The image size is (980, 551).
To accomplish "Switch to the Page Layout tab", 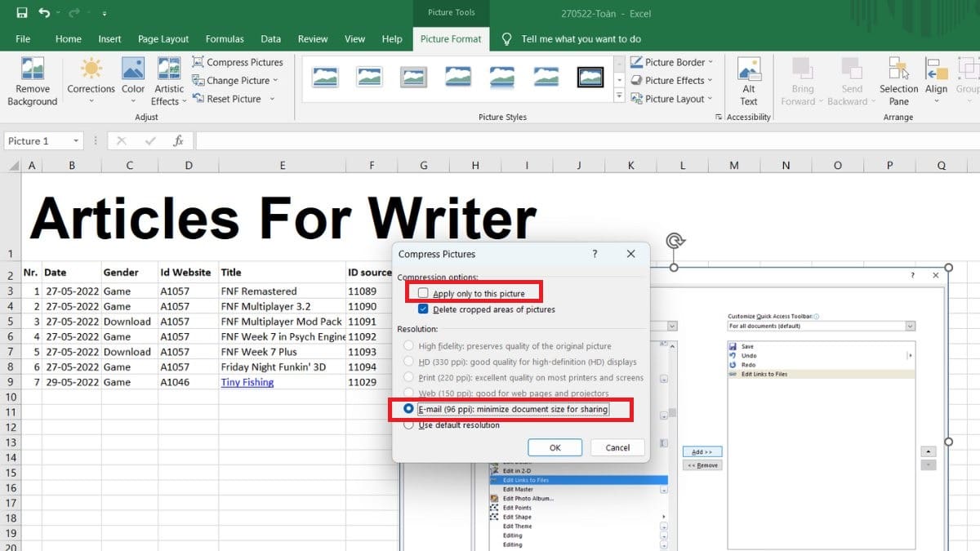I will pos(163,38).
